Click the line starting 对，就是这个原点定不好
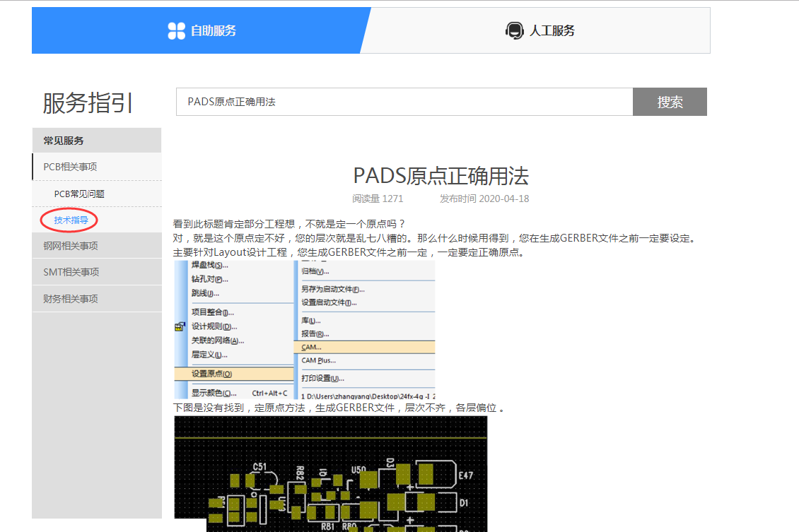Image resolution: width=799 pixels, height=532 pixels. point(436,238)
